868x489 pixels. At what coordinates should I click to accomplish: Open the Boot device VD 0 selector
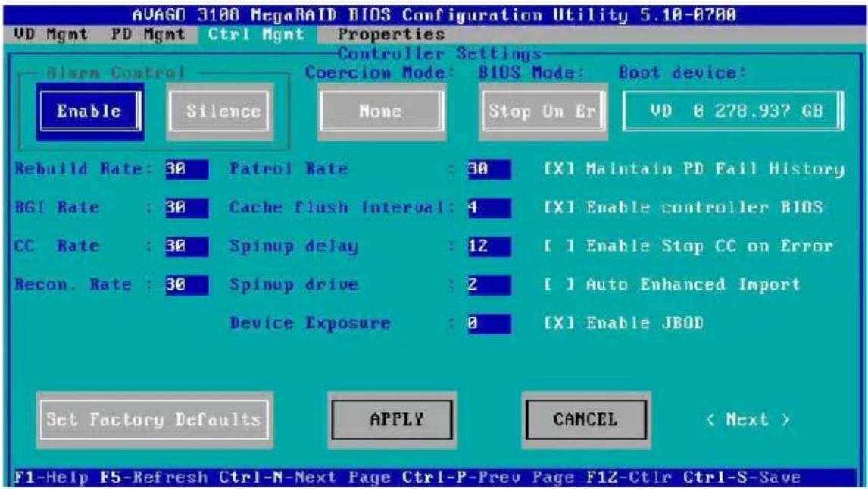click(733, 111)
